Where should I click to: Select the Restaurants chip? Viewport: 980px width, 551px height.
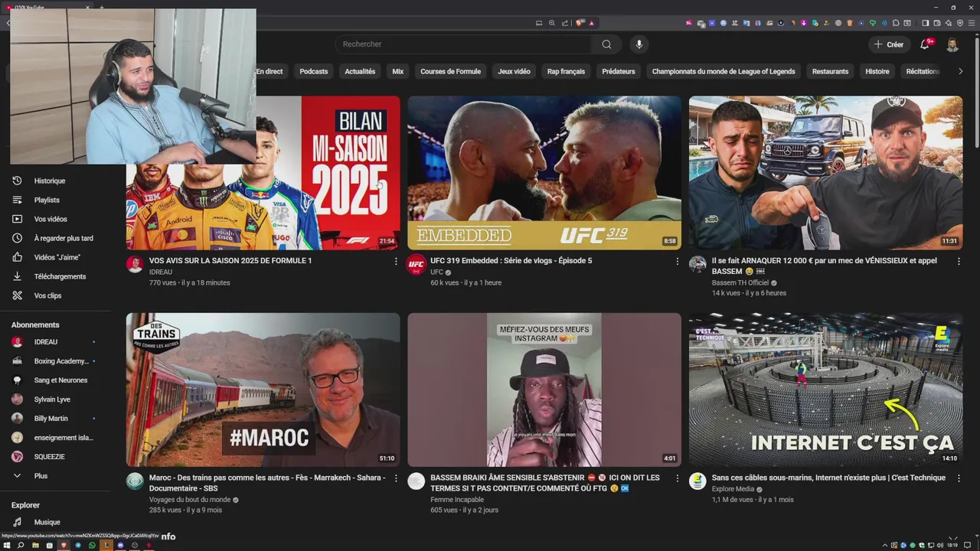(830, 71)
